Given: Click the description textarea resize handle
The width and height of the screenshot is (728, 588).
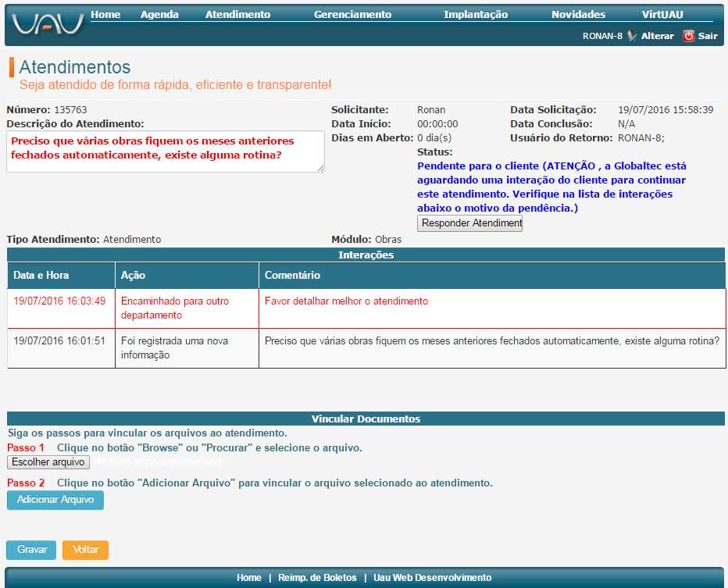Looking at the screenshot, I should click(320, 168).
